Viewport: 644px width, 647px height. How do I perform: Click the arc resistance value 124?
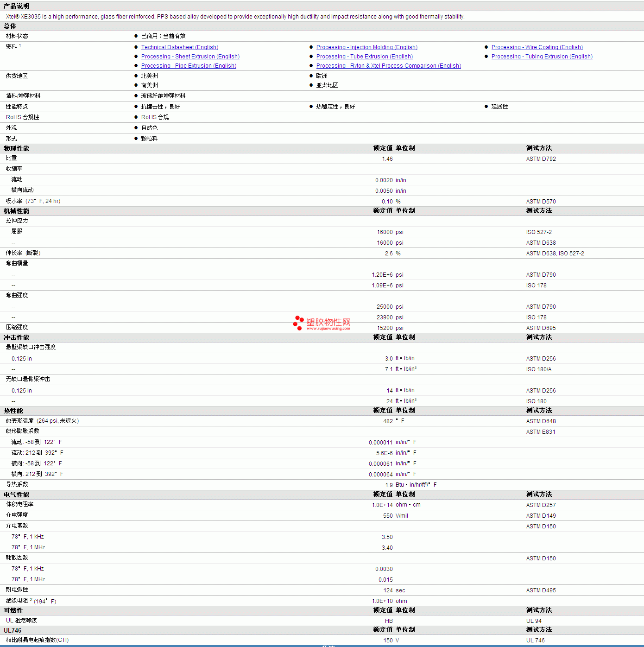click(x=388, y=590)
